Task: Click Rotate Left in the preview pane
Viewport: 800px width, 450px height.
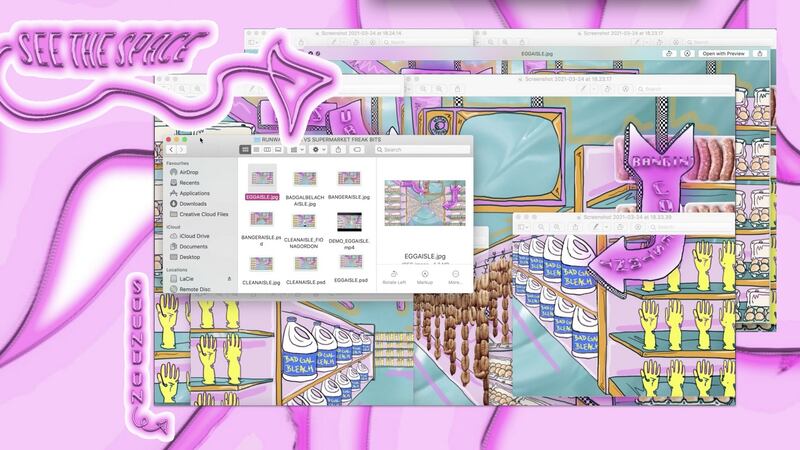Action: [394, 276]
